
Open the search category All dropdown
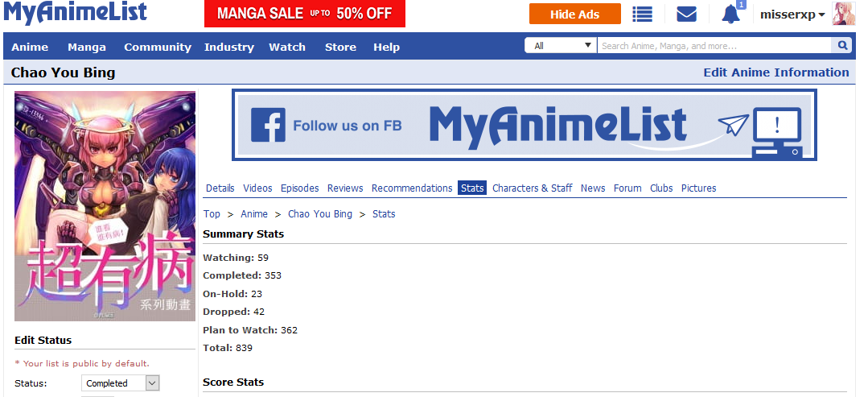tap(561, 46)
